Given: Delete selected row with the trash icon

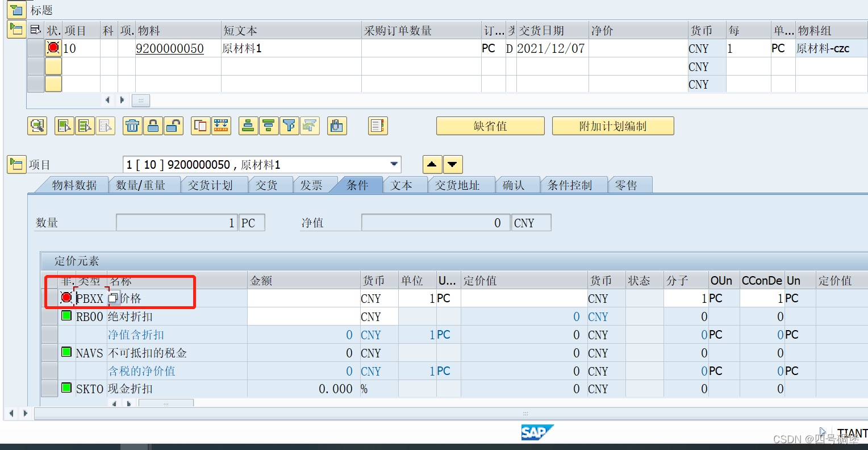Looking at the screenshot, I should [x=132, y=126].
